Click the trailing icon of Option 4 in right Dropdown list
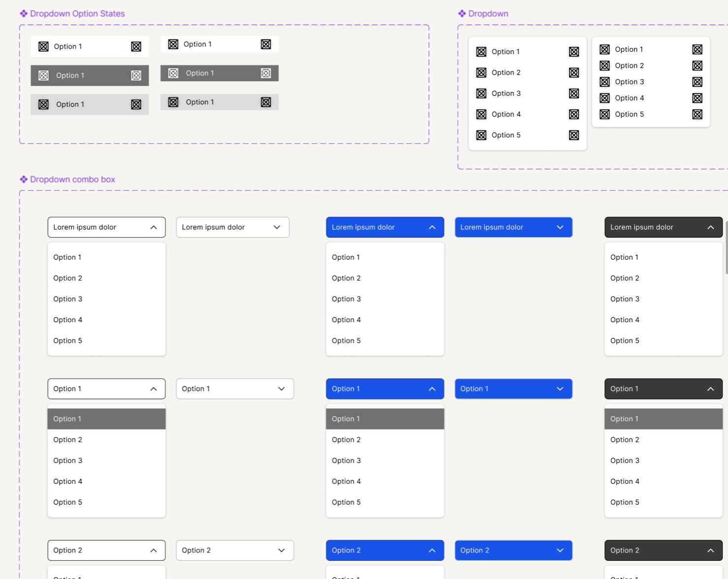 tap(697, 98)
